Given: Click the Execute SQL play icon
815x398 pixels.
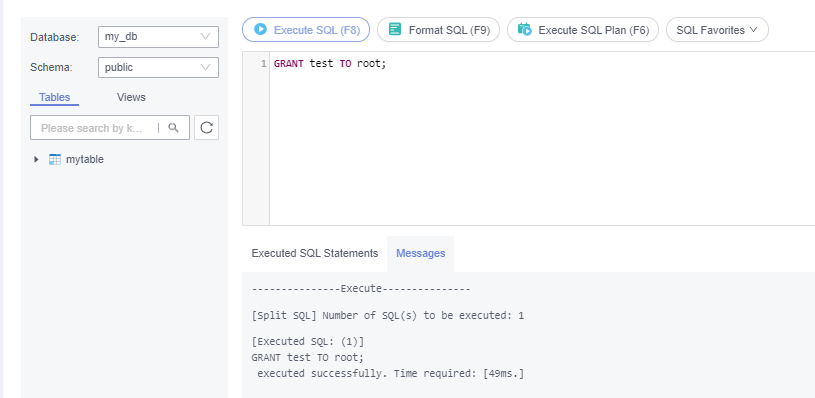Looking at the screenshot, I should [x=260, y=29].
